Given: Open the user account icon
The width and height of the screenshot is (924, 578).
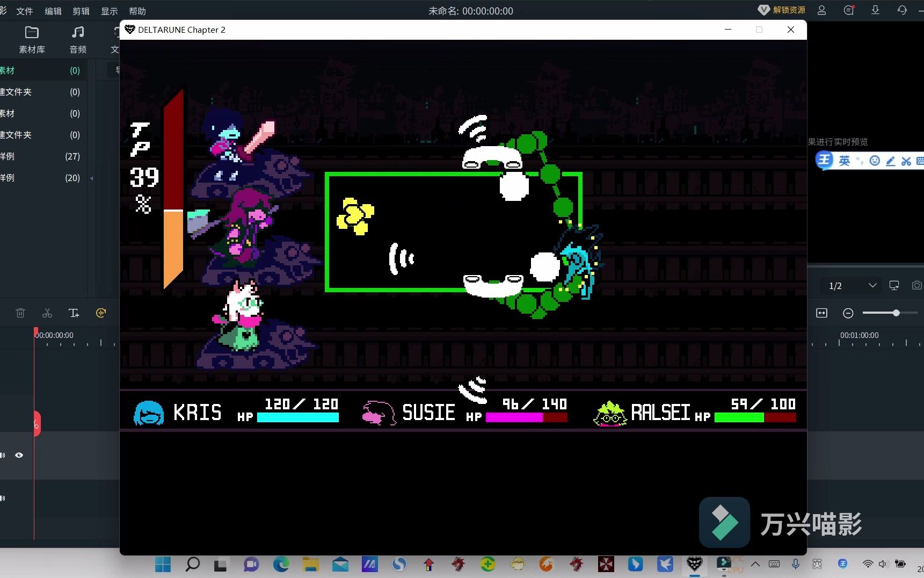Looking at the screenshot, I should tap(821, 10).
